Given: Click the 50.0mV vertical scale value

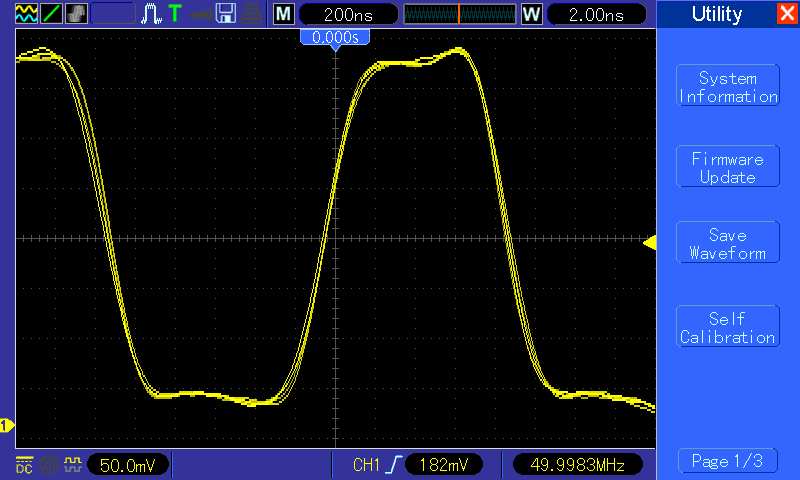Looking at the screenshot, I should point(128,465).
